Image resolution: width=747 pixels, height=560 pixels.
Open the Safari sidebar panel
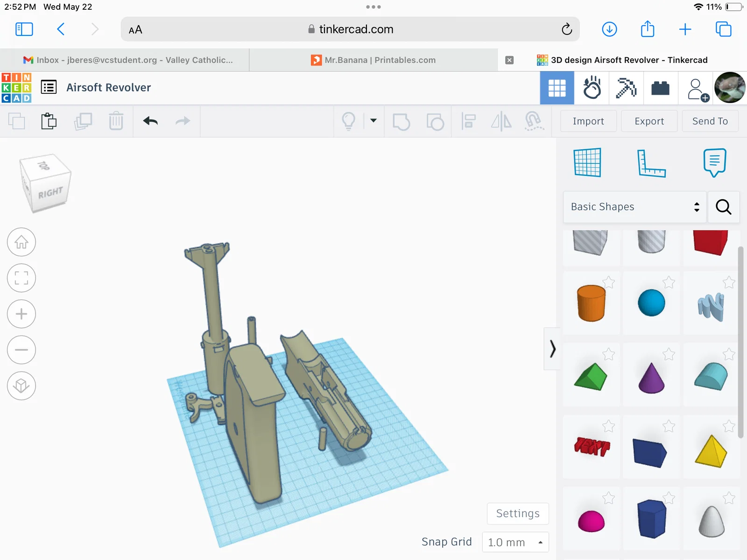(x=24, y=29)
